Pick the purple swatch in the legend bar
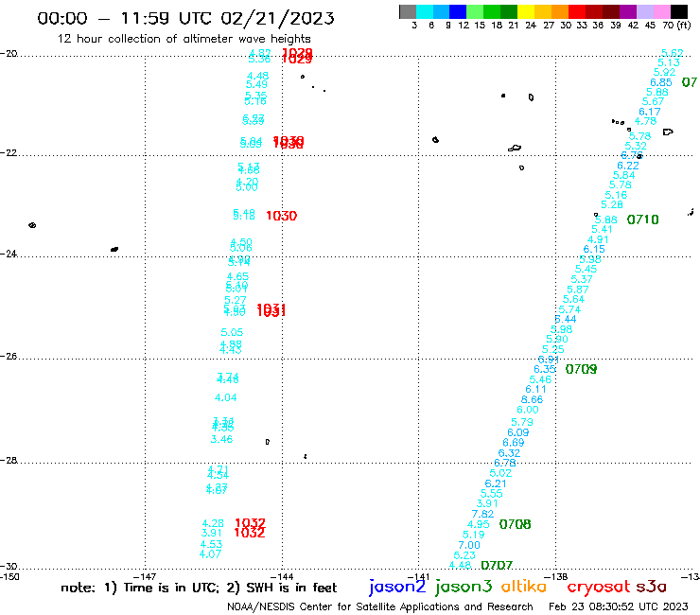The image size is (700, 615). [628, 11]
